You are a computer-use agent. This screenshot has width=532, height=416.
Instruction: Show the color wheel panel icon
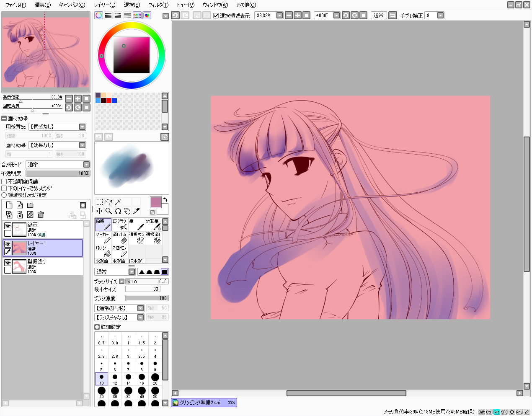pyautogui.click(x=98, y=16)
